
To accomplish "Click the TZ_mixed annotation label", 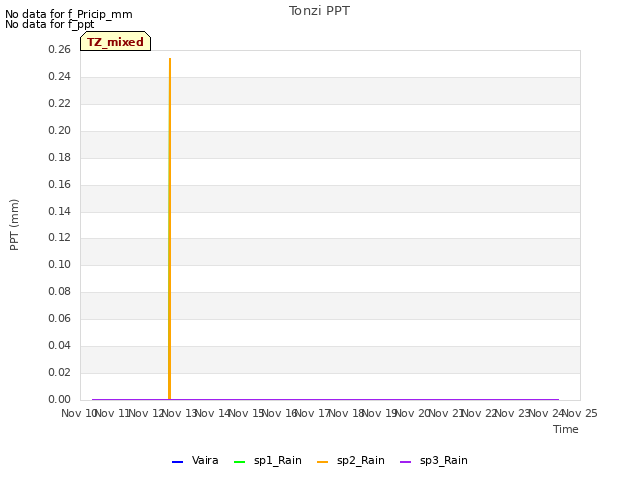I will point(116,41).
